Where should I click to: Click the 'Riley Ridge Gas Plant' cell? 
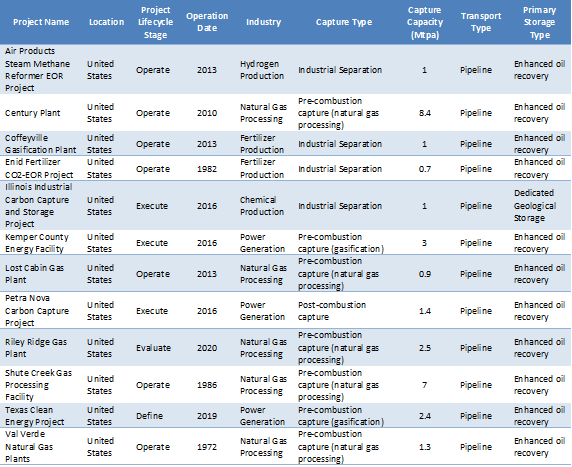tap(36, 348)
